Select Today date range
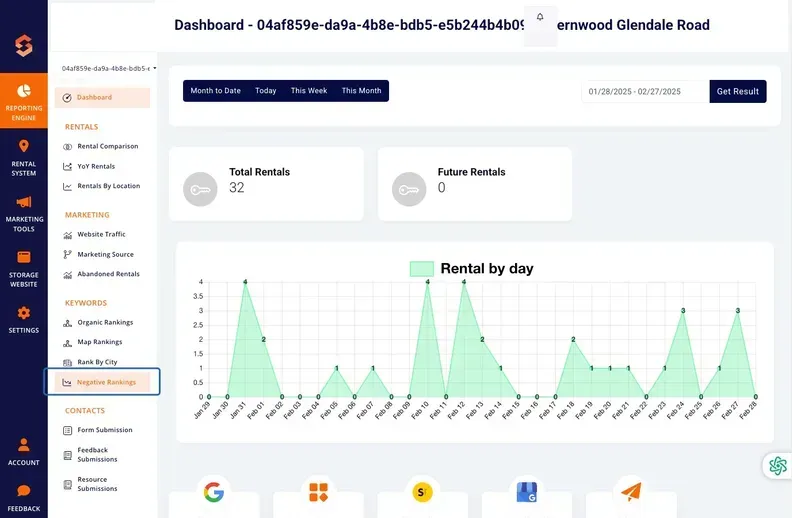This screenshot has height=518, width=792. click(266, 91)
